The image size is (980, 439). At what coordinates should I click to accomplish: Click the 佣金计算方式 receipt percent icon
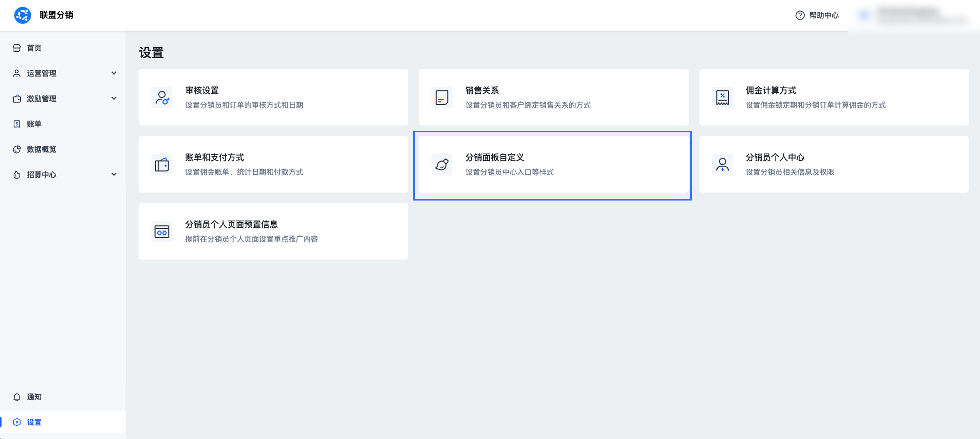click(x=722, y=98)
